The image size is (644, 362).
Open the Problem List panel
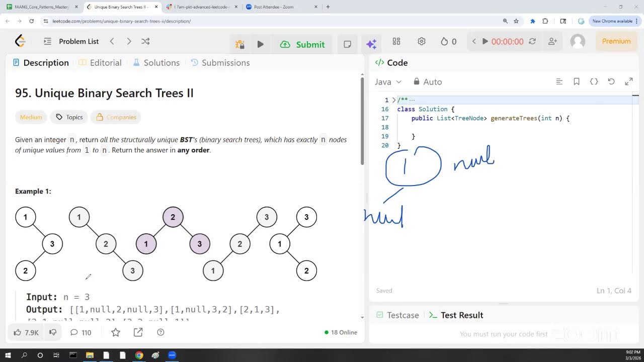[71, 41]
